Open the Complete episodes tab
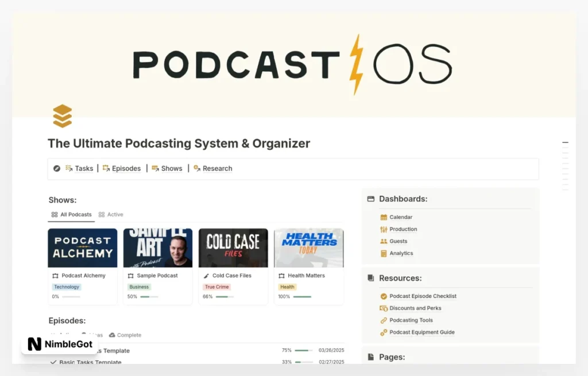Screen dimensions: 588x376 [125, 335]
